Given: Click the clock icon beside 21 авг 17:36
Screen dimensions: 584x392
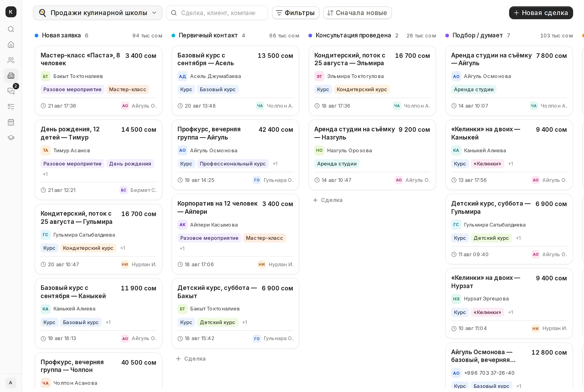Looking at the screenshot, I should [x=43, y=106].
